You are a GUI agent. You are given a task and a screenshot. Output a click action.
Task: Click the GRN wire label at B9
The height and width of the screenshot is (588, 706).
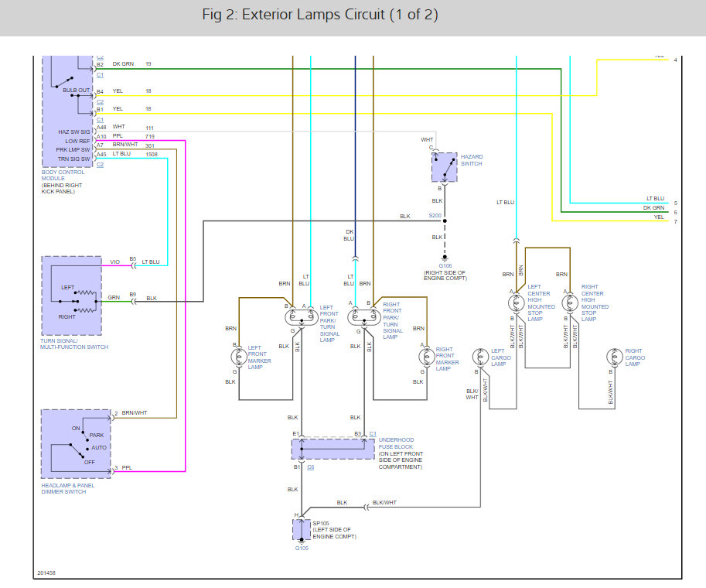pyautogui.click(x=114, y=297)
